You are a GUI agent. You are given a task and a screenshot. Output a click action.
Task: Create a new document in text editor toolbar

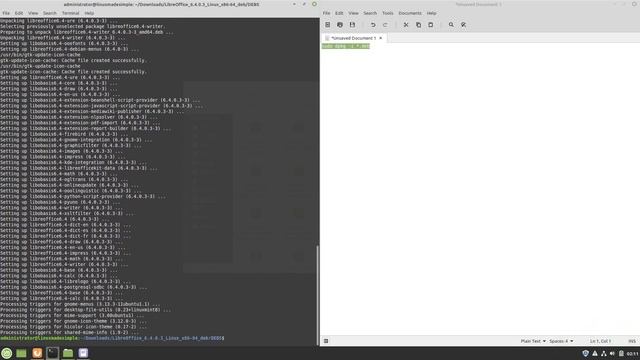coord(327,25)
